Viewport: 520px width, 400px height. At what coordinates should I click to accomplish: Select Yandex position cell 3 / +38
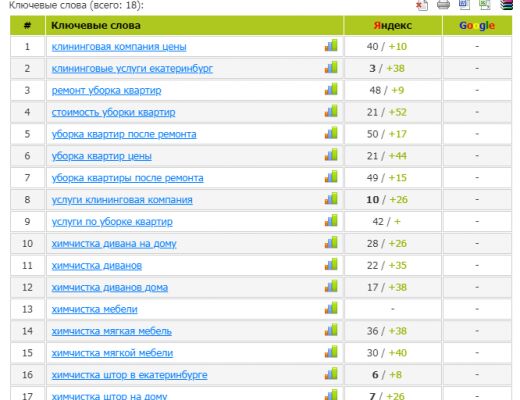(393, 68)
